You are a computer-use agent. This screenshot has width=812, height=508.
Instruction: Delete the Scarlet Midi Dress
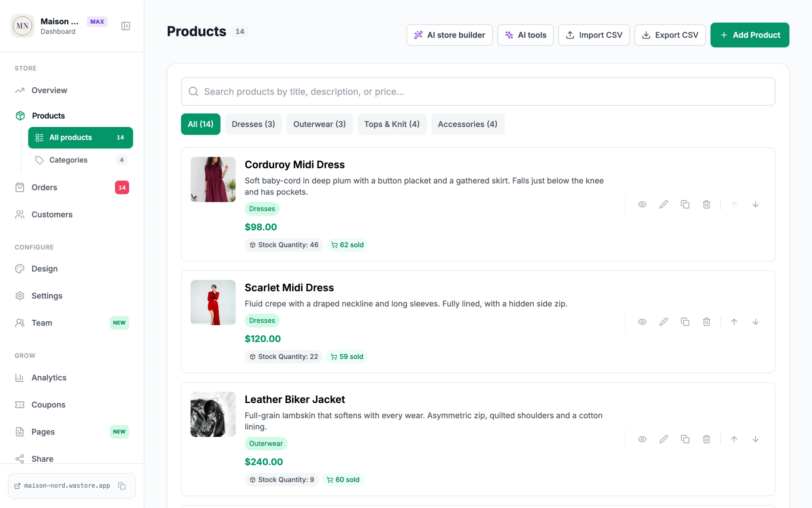[706, 322]
